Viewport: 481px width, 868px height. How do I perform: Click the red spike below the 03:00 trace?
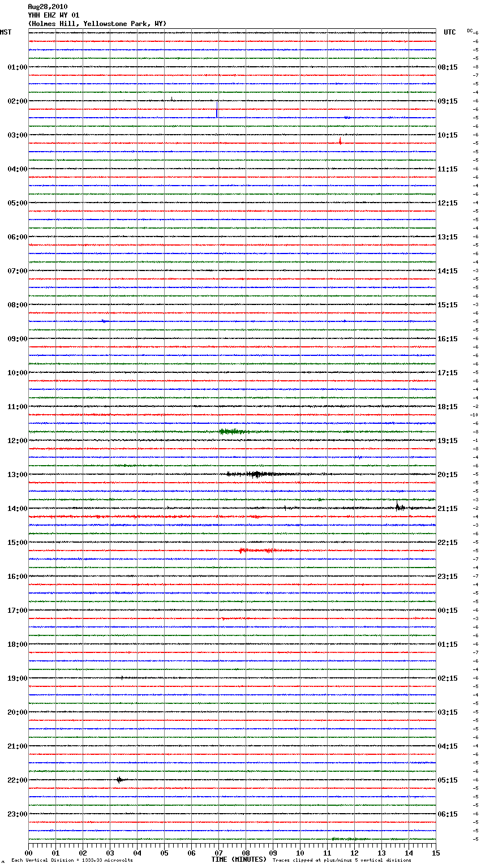tap(340, 141)
